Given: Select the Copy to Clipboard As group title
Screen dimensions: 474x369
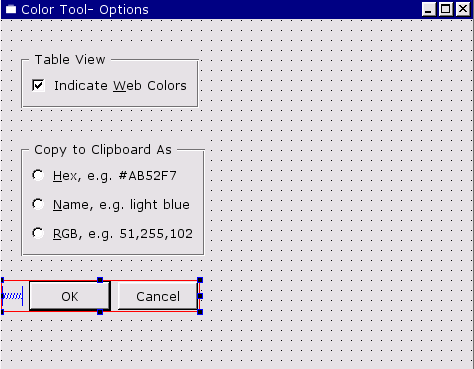Looking at the screenshot, I should click(x=103, y=150).
